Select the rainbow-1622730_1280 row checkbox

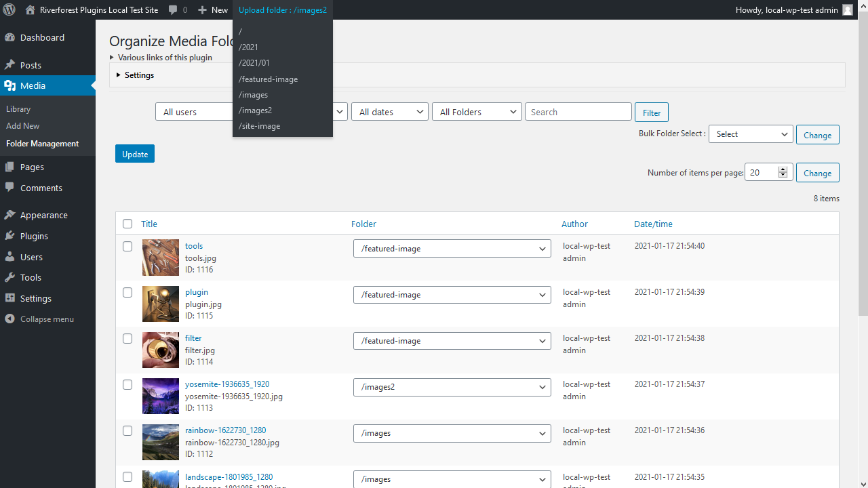127,431
